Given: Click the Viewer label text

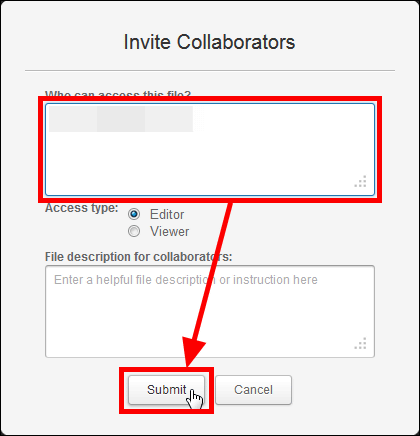Looking at the screenshot, I should tap(170, 231).
